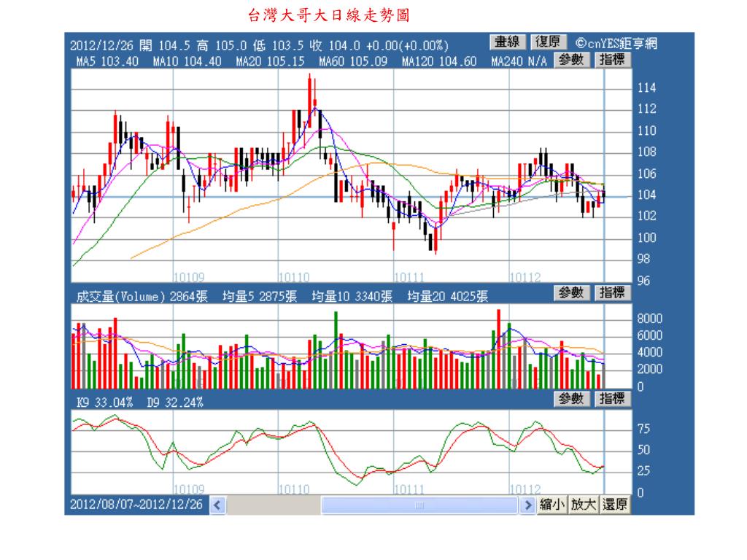Open 參數 settings for price chart
Image resolution: width=747 pixels, height=560 pixels.
coord(572,60)
